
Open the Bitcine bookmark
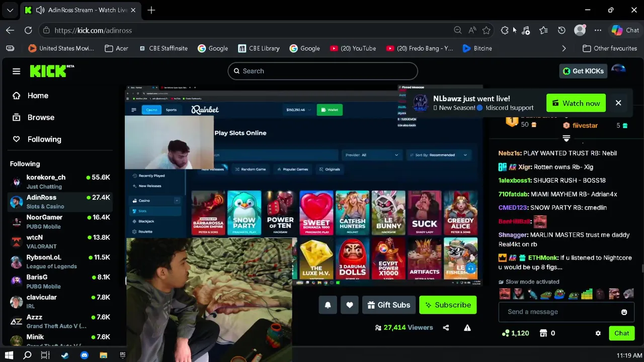click(477, 48)
